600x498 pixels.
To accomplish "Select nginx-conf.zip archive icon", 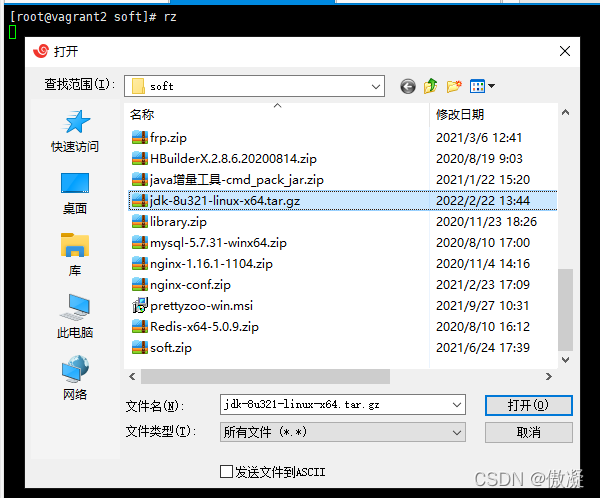I will (x=140, y=285).
